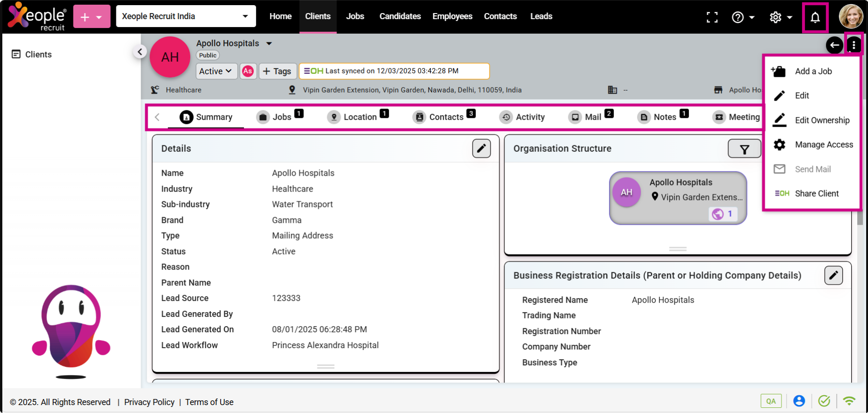This screenshot has width=868, height=413.
Task: Collapse the left sidebar chevron
Action: (x=140, y=52)
